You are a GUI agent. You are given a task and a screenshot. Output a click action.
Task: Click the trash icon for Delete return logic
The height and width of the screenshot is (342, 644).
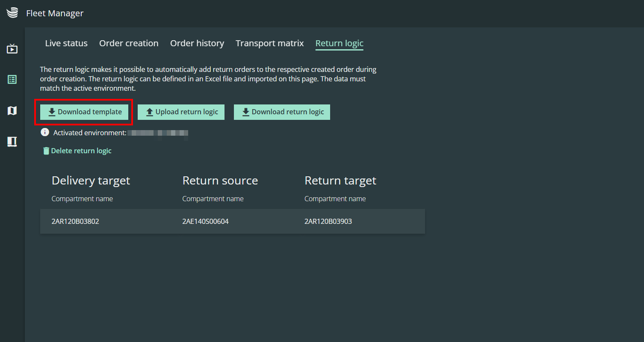46,151
